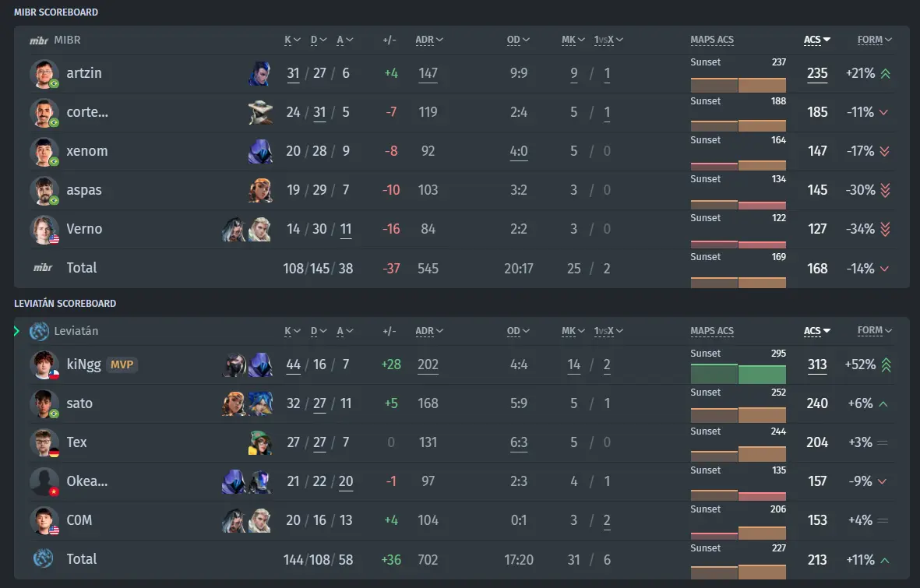The image size is (920, 588).
Task: Sort MIBR table by OD column
Action: coord(518,40)
